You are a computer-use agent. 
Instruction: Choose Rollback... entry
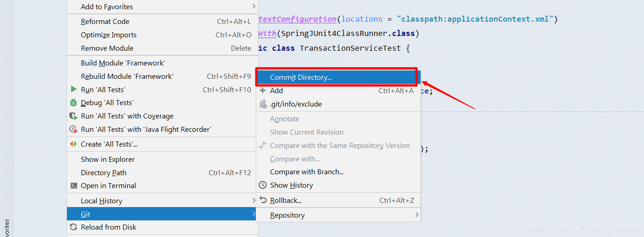[338, 201]
